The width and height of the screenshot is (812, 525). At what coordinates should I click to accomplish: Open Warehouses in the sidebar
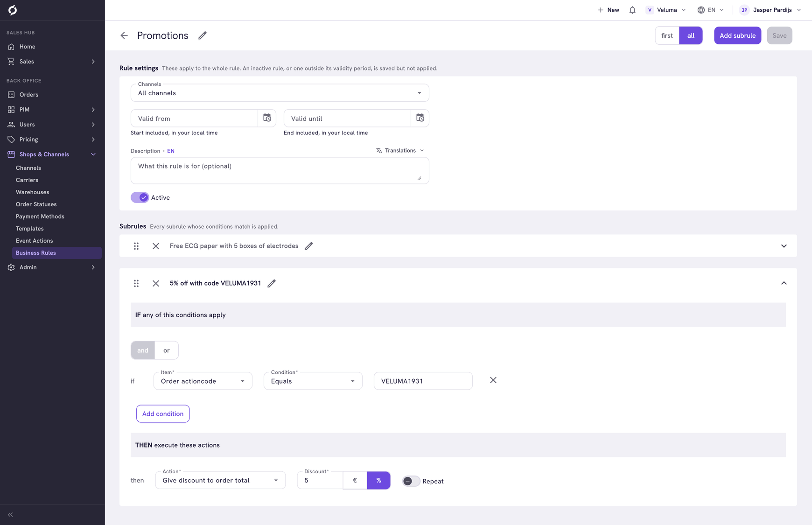pos(32,192)
